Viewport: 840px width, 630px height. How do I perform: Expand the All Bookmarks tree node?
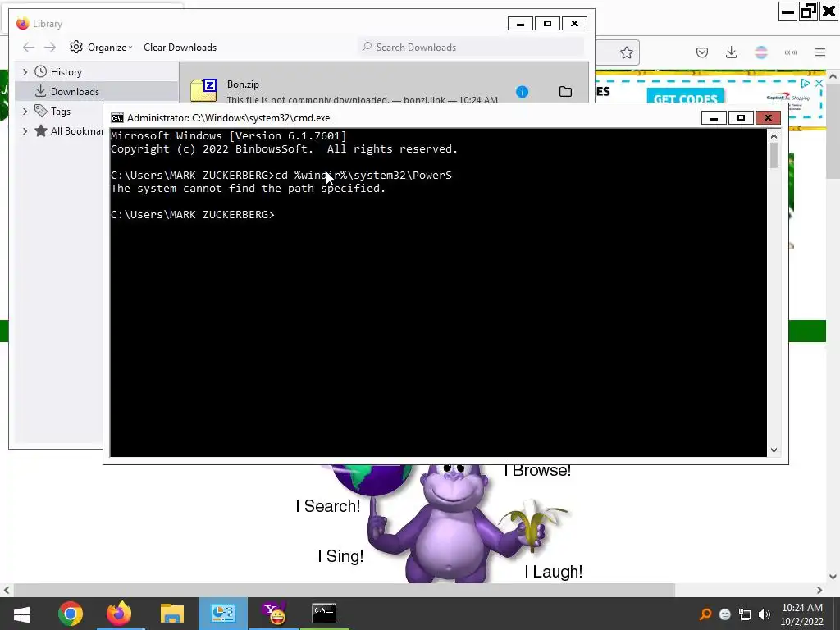(25, 131)
